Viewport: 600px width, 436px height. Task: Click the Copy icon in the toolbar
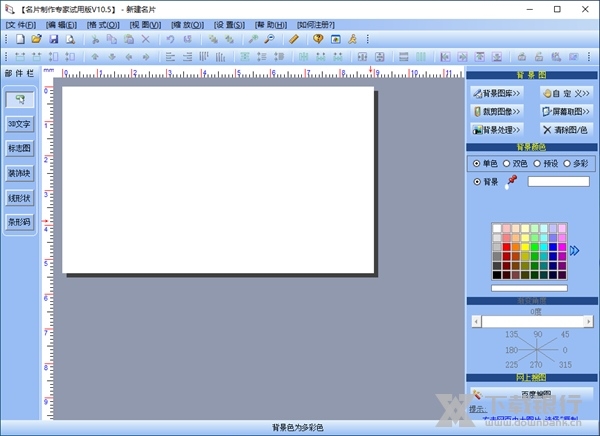pyautogui.click(x=112, y=39)
